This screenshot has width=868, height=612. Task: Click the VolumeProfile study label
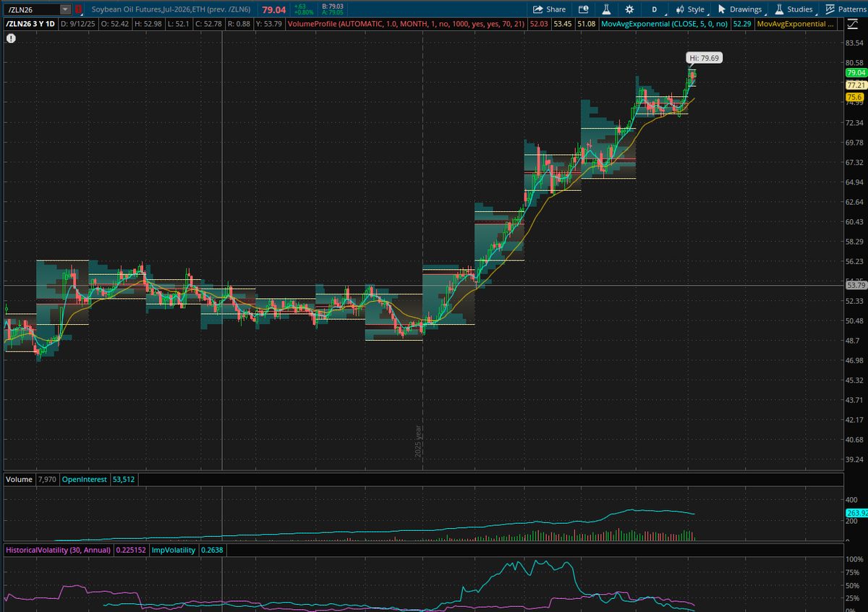click(x=406, y=24)
